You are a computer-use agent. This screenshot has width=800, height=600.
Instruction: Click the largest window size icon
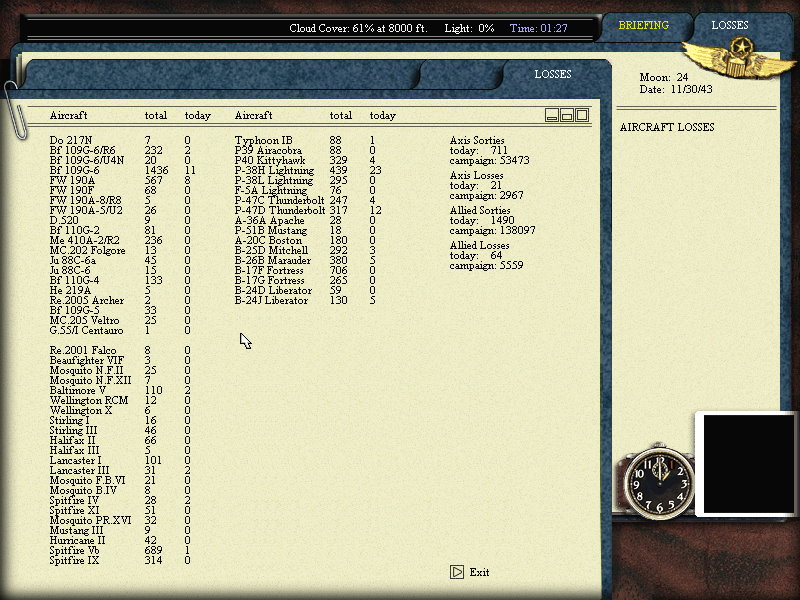click(x=582, y=115)
